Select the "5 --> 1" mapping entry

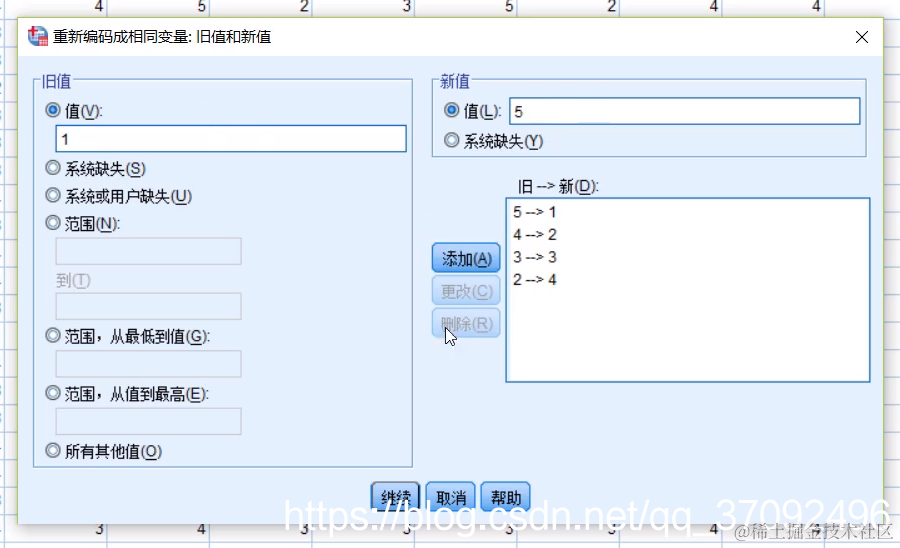tap(534, 212)
